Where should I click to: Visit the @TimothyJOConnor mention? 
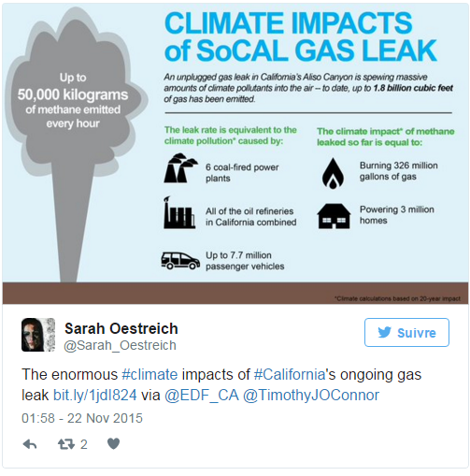[311, 396]
